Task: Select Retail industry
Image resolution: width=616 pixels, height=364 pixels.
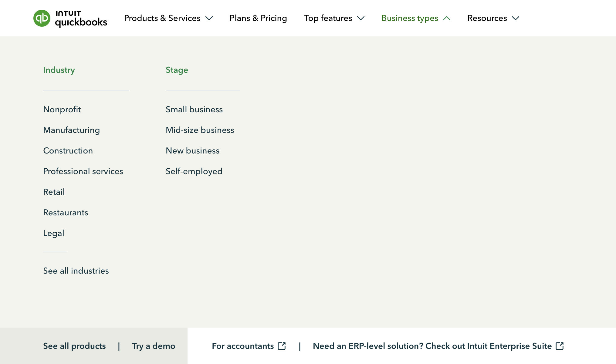Action: pyautogui.click(x=54, y=192)
